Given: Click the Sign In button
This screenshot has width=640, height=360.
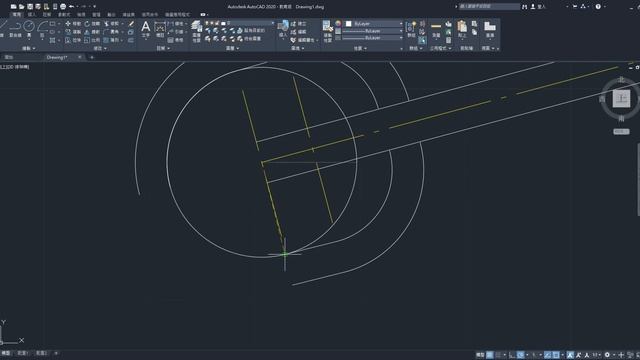Looking at the screenshot, I should coord(538,7).
